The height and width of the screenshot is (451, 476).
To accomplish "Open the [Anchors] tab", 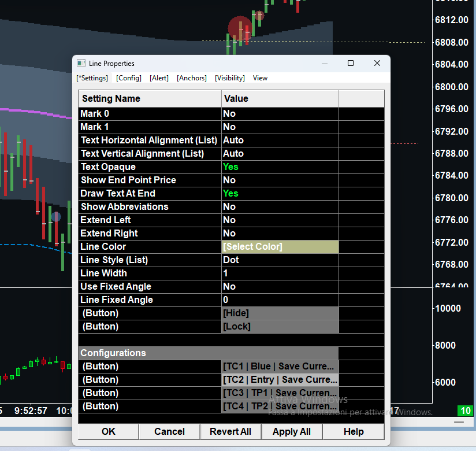I will click(x=192, y=78).
